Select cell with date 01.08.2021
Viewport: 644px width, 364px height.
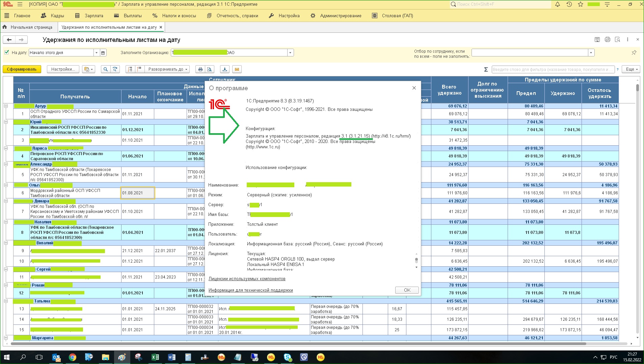coord(138,193)
